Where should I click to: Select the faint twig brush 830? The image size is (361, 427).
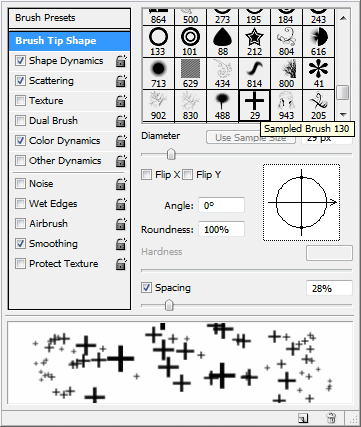[190, 105]
